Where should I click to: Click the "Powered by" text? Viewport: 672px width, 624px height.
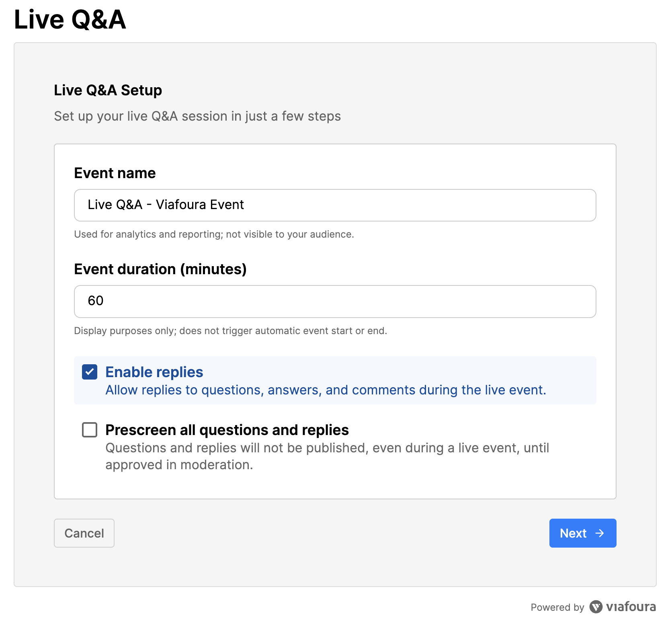point(557,607)
